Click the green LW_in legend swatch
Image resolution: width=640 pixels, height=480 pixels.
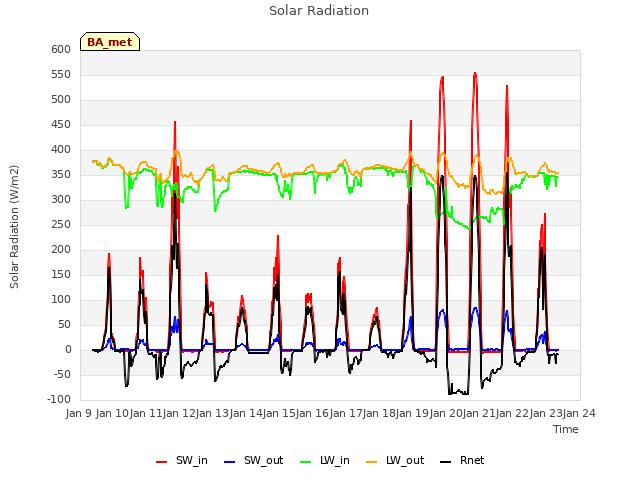305,462
